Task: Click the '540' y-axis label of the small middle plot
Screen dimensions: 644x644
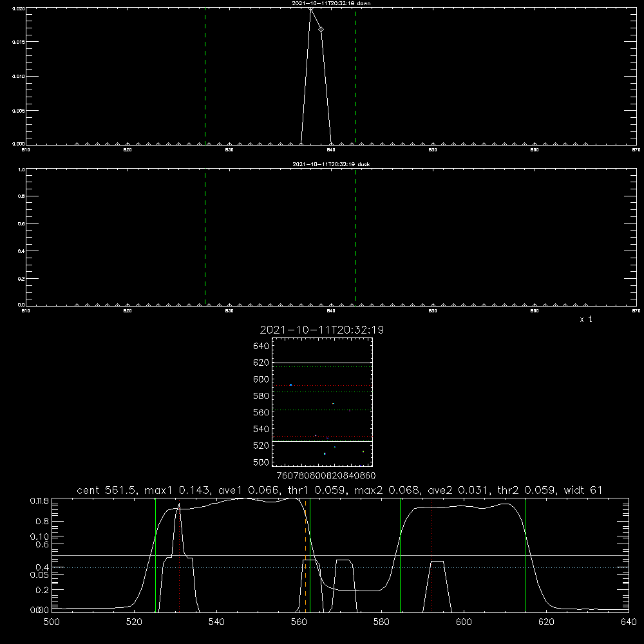Action: (261, 429)
